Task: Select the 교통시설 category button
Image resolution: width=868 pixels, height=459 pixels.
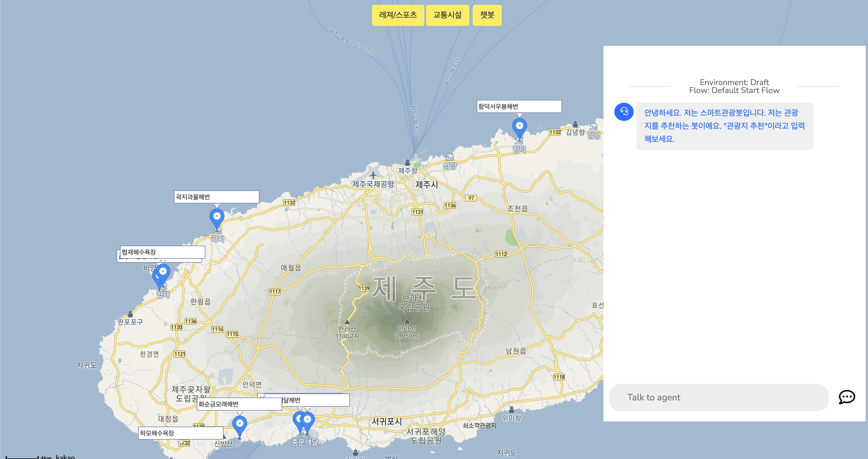Action: 447,15
